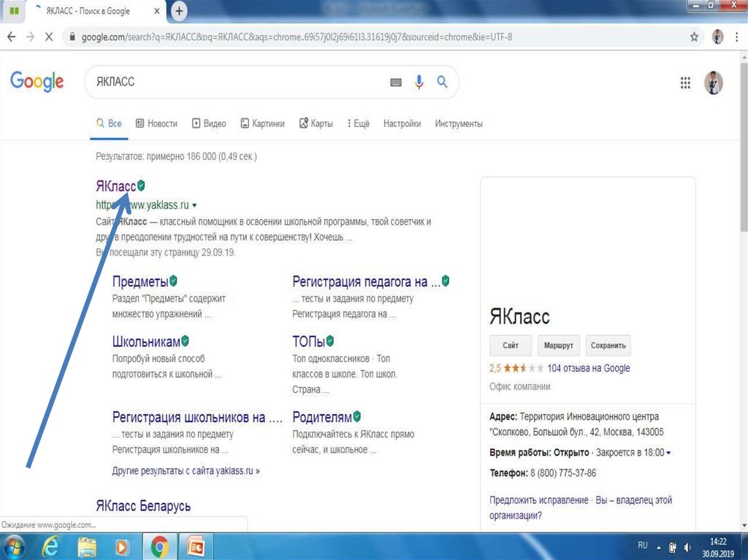The width and height of the screenshot is (748, 560).
Task: Close the ЯКЛАСС search tab
Action: point(156,11)
